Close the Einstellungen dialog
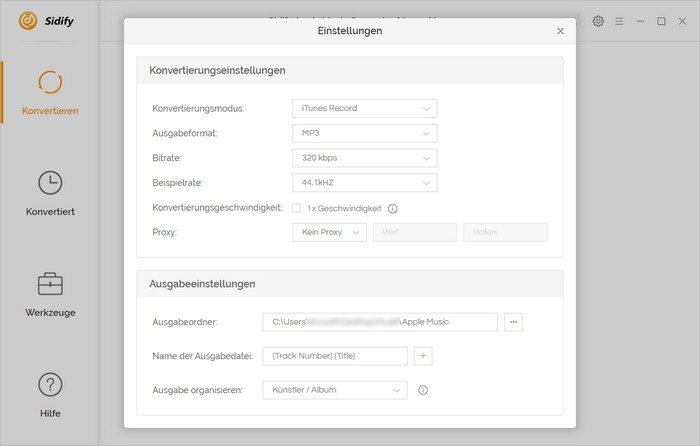This screenshot has width=700, height=446. (560, 32)
